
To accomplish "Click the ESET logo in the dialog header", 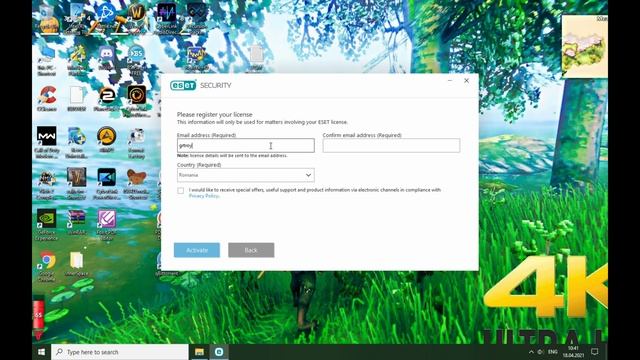I will (183, 85).
